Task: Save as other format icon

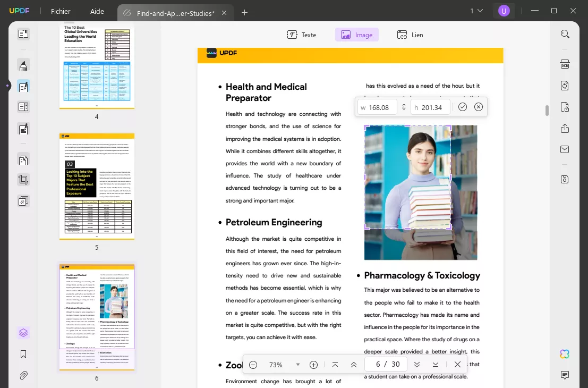Action: click(565, 179)
